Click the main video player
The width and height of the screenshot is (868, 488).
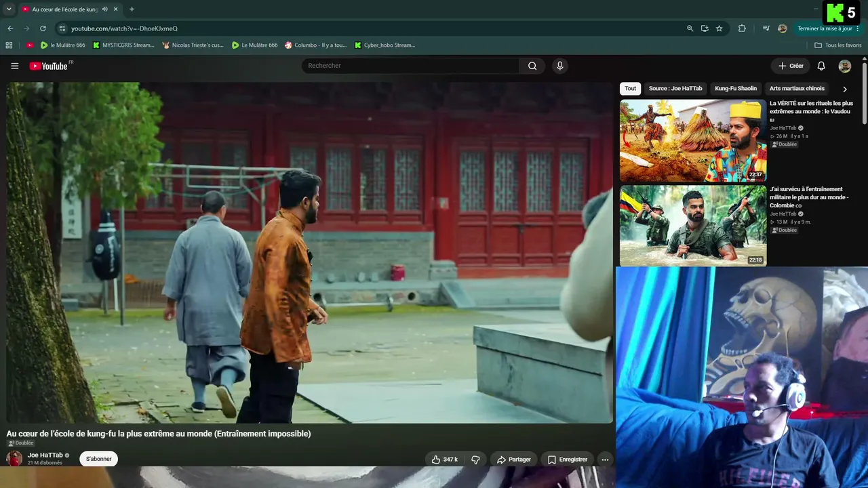[310, 253]
